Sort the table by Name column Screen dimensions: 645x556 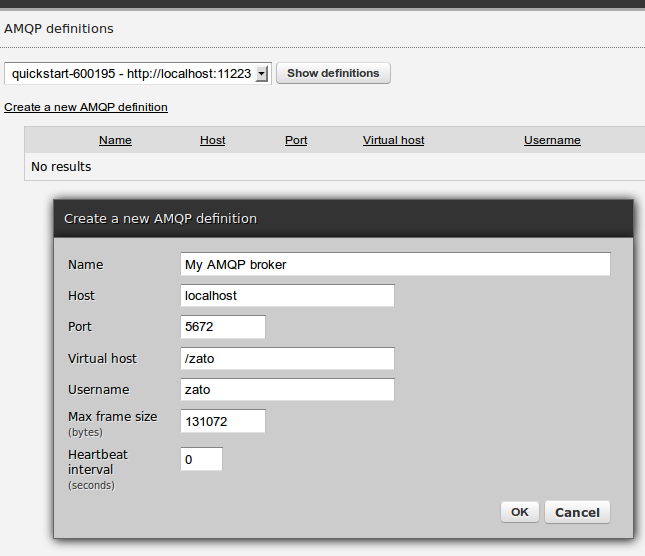115,140
